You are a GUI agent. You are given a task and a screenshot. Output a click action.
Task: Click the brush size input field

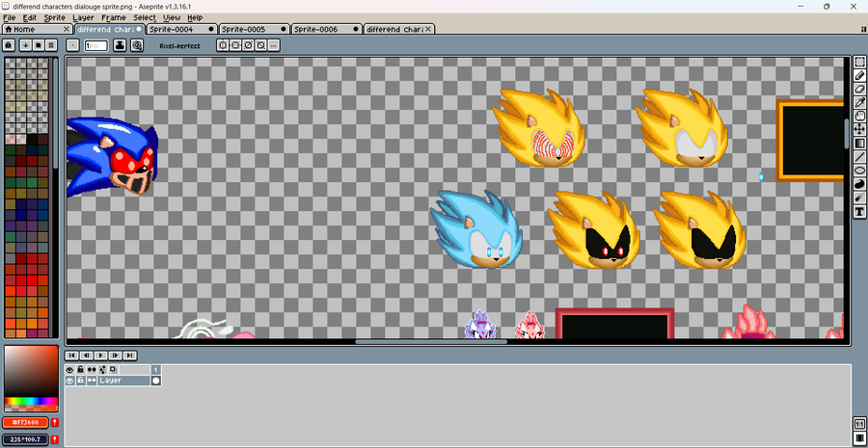pos(95,45)
